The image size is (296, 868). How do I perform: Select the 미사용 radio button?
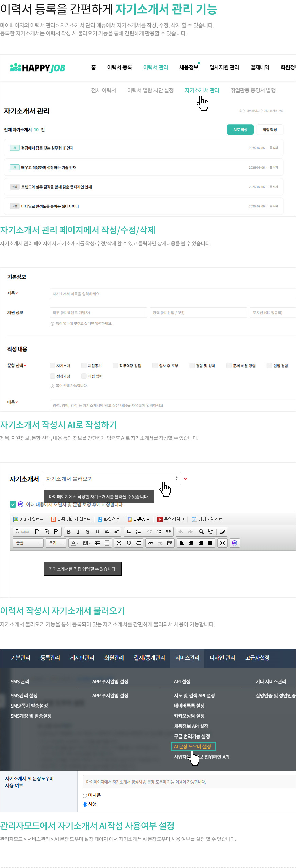[x=85, y=796]
